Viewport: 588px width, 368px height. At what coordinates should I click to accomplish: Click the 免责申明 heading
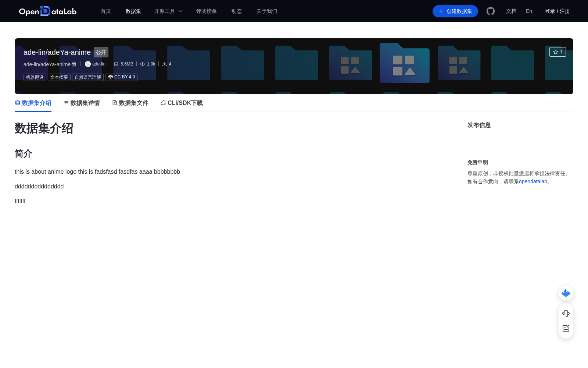478,162
